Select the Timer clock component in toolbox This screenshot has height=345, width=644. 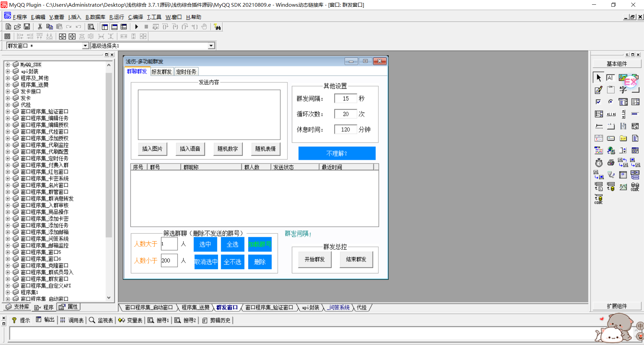(x=599, y=163)
